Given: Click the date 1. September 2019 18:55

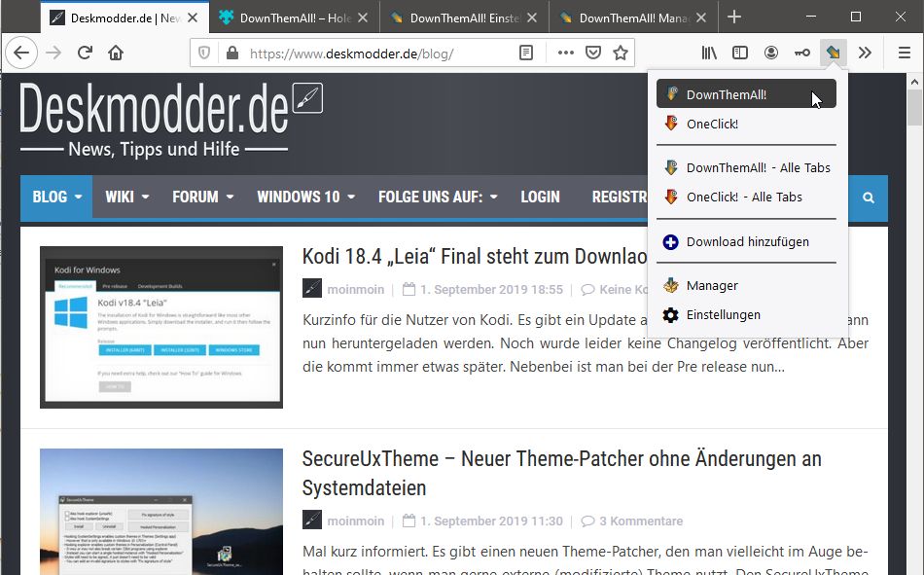Looking at the screenshot, I should (x=491, y=290).
